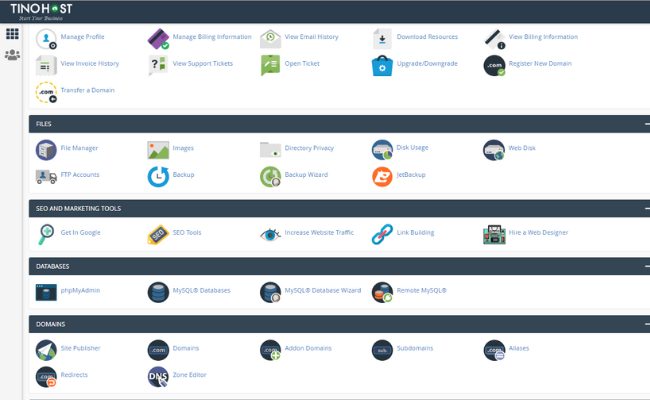Viewport: 650px width, 400px height.
Task: Click the Increase Website Traffic eye icon
Action: click(270, 235)
